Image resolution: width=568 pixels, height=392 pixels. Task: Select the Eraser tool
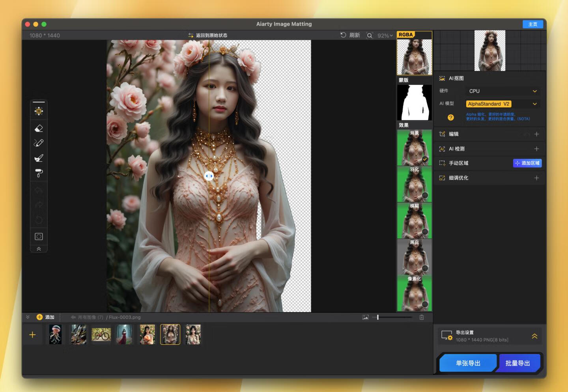click(x=39, y=128)
